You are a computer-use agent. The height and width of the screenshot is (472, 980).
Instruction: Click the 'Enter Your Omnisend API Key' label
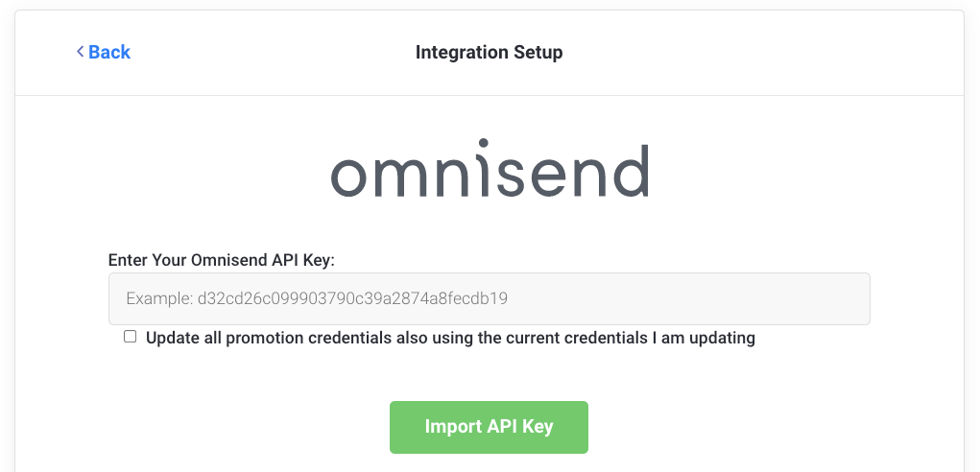(221, 259)
